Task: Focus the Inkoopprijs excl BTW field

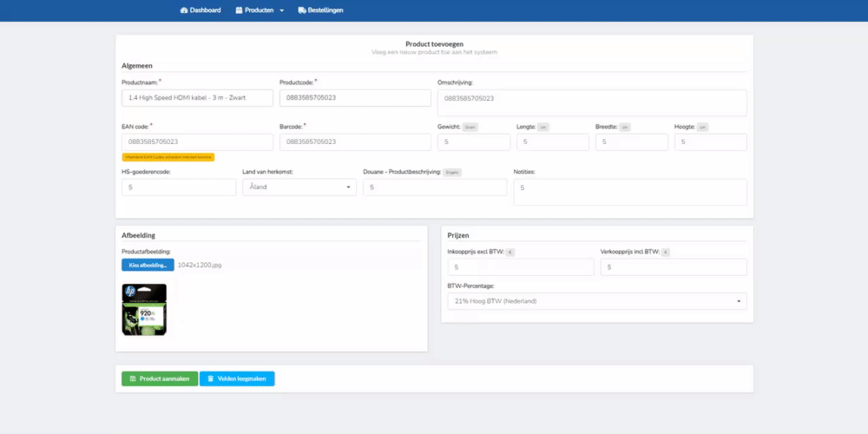Action: [x=520, y=266]
